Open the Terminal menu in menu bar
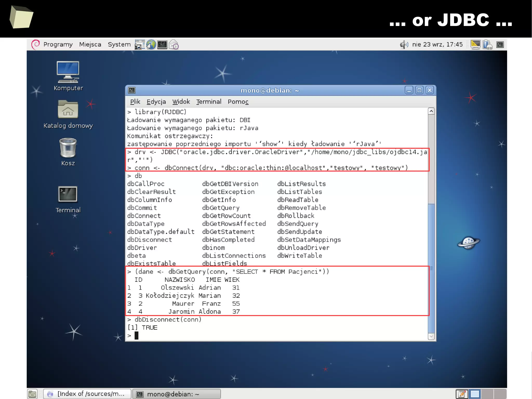The height and width of the screenshot is (399, 532). [x=209, y=102]
